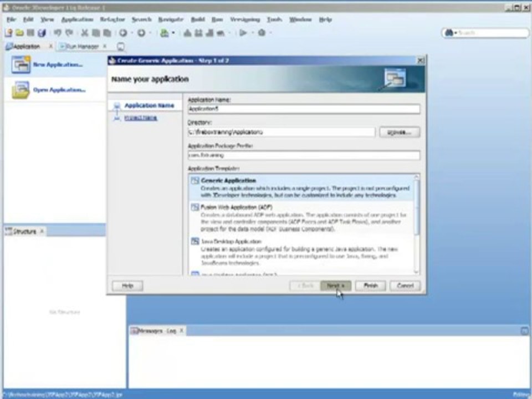Click the Back navigation round icon

tap(123, 33)
